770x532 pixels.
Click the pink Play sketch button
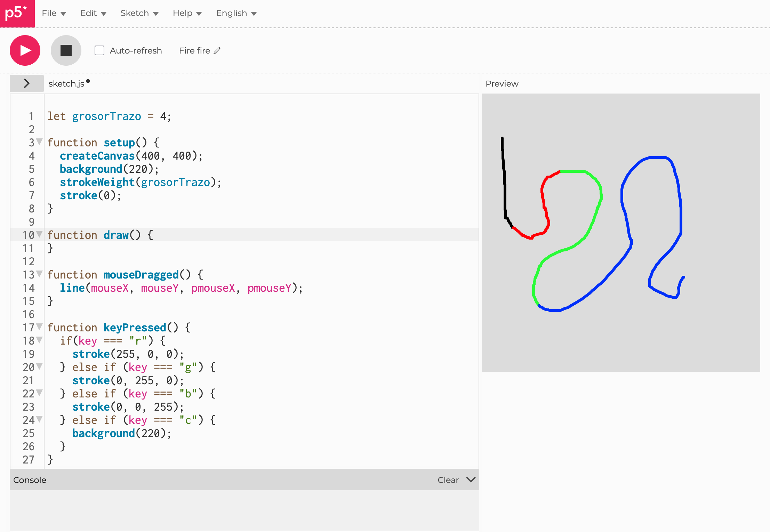25,50
